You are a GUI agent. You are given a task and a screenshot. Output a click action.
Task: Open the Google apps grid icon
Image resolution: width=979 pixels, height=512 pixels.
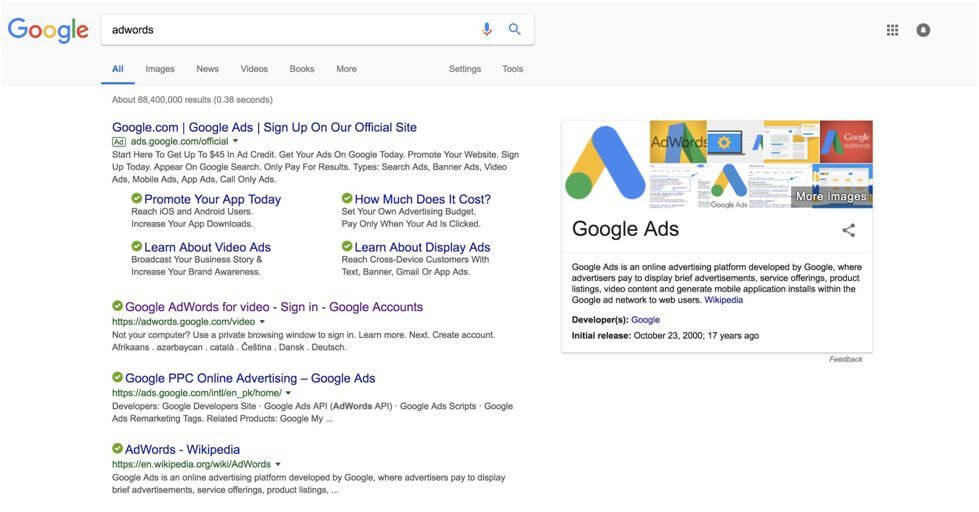893,30
